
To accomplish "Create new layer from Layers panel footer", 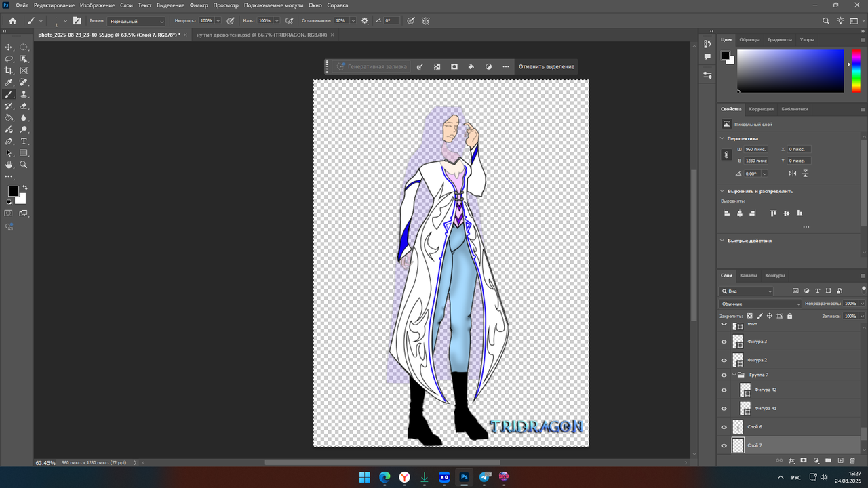I will click(x=840, y=461).
